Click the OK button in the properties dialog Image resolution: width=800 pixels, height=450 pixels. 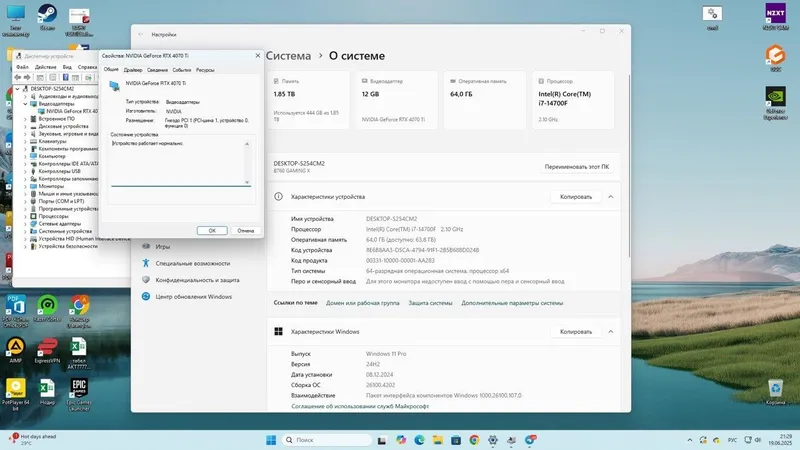[212, 231]
